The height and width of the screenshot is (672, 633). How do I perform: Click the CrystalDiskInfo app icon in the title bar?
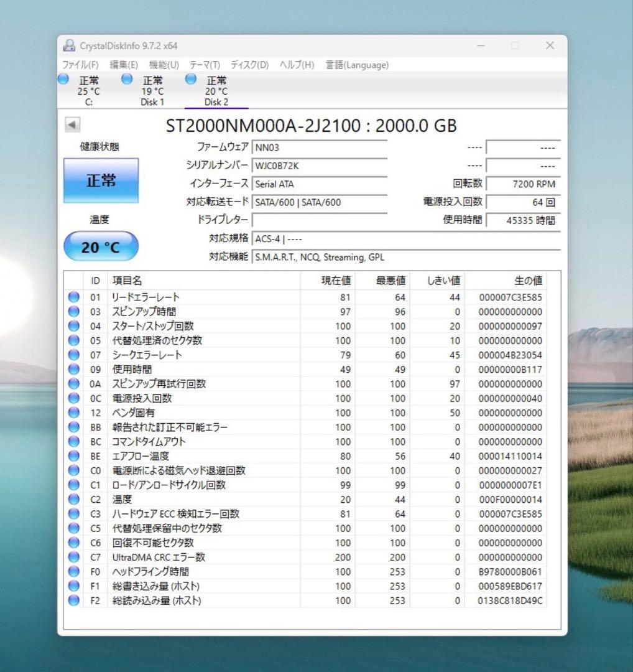[69, 45]
